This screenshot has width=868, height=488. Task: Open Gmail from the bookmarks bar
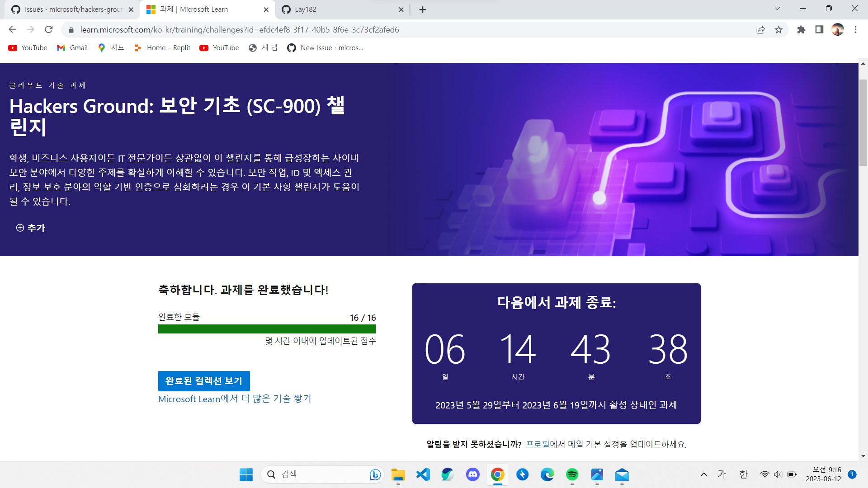72,47
